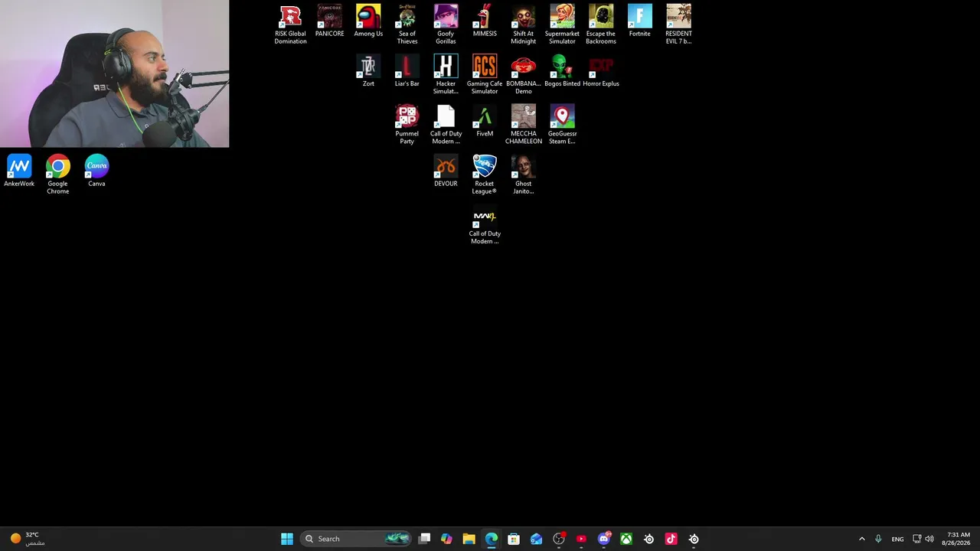
Task: Switch to Microsoft Edge on the taskbar
Action: (492, 539)
